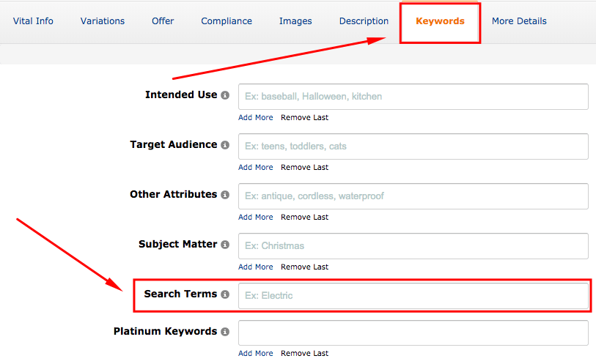The image size is (596, 364).
Task: Click the Search Terms label text
Action: coord(180,294)
